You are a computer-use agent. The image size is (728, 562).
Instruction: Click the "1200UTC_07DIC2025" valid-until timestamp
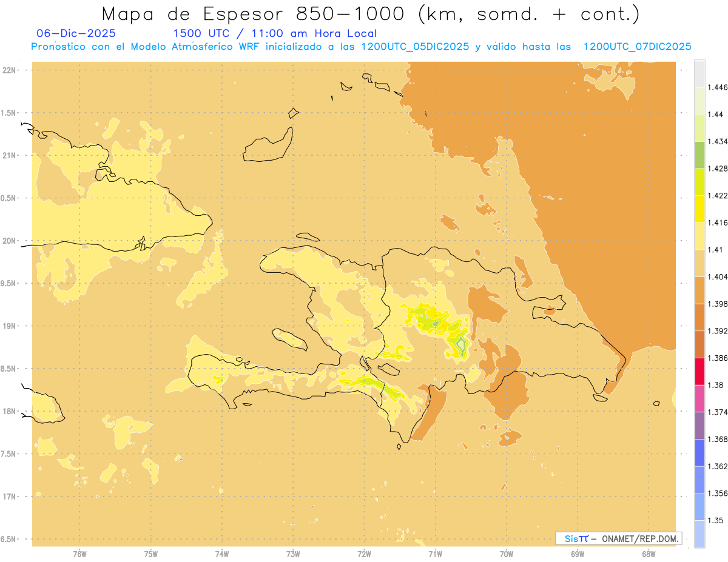pos(637,47)
